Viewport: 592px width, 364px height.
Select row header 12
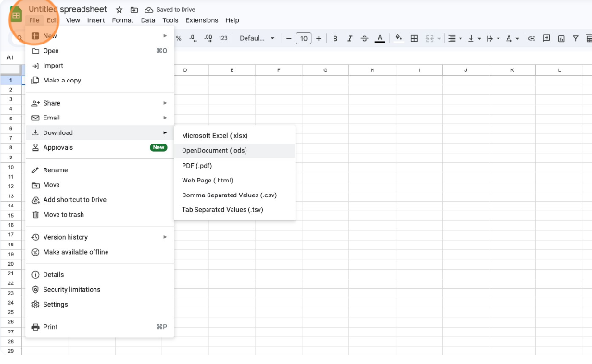[x=11, y=186]
